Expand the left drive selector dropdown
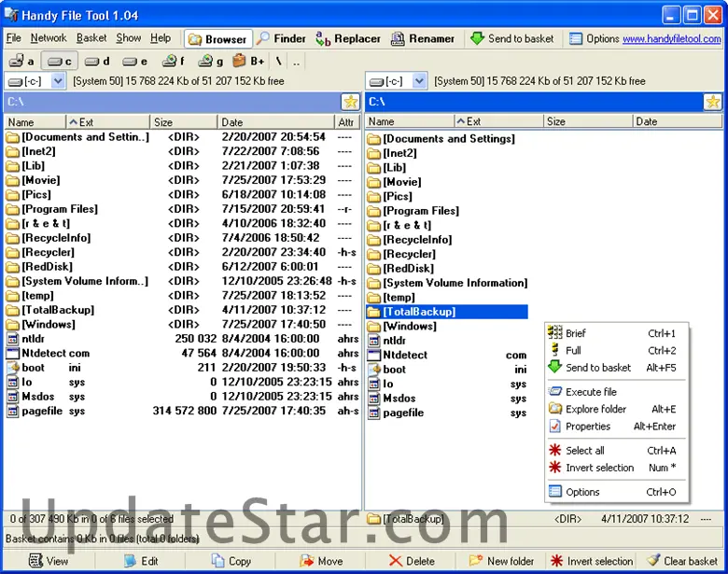Viewport: 728px width, 574px height. click(58, 81)
